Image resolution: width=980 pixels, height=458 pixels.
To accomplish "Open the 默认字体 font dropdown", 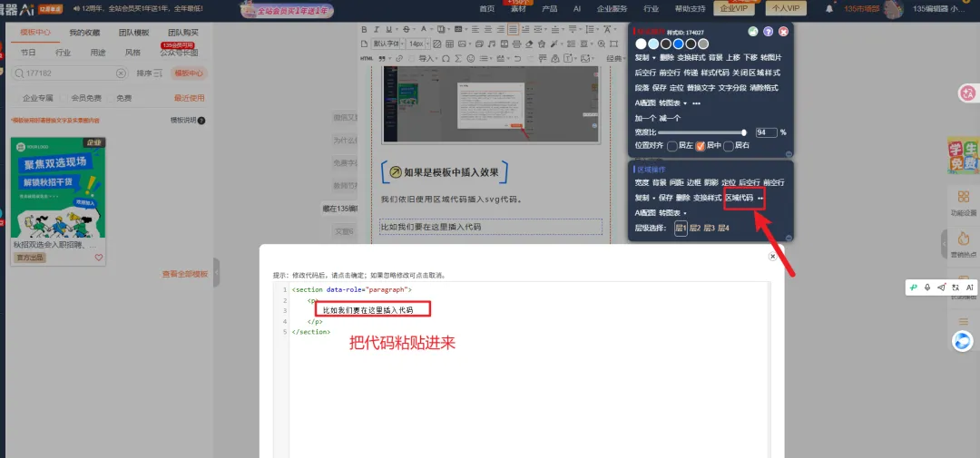I will (x=387, y=44).
